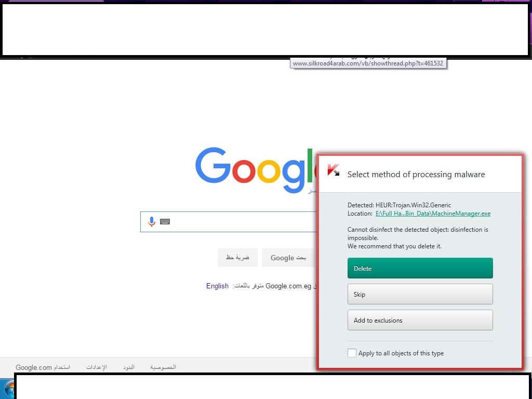The image size is (532, 399).
Task: Click the Kaspersky logo icon
Action: pos(333,170)
